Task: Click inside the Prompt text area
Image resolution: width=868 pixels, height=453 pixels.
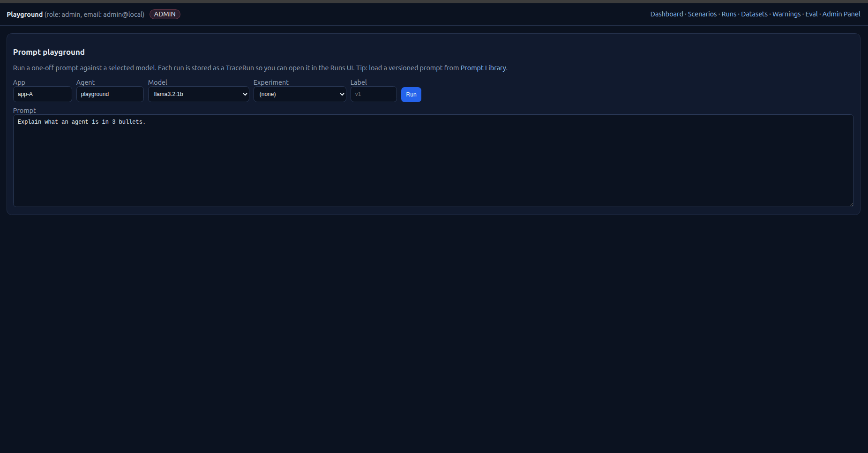Action: (433, 161)
